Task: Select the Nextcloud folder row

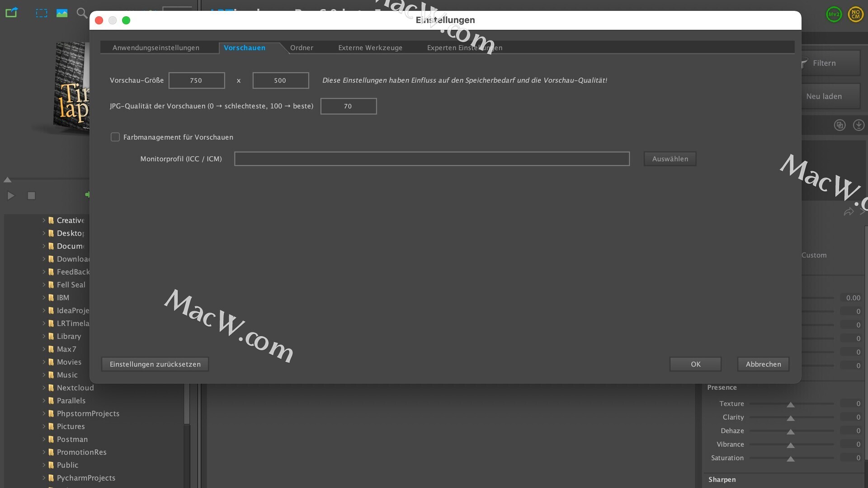Action: (75, 388)
